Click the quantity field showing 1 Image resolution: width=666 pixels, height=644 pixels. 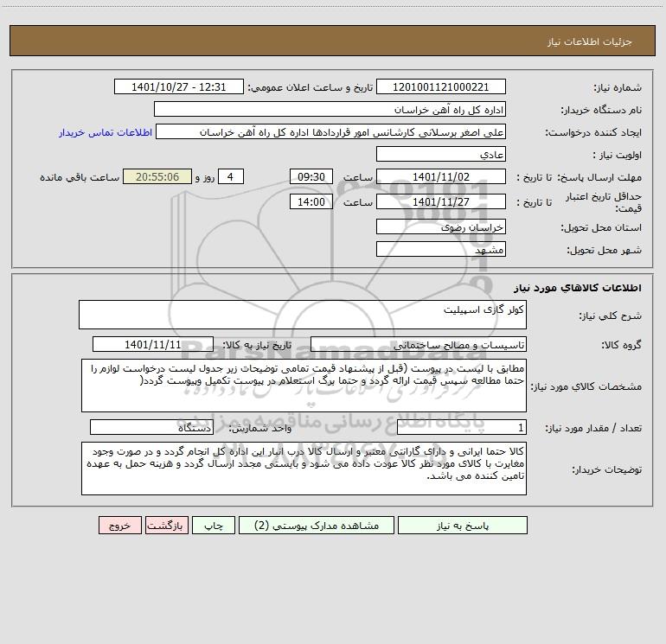click(462, 428)
